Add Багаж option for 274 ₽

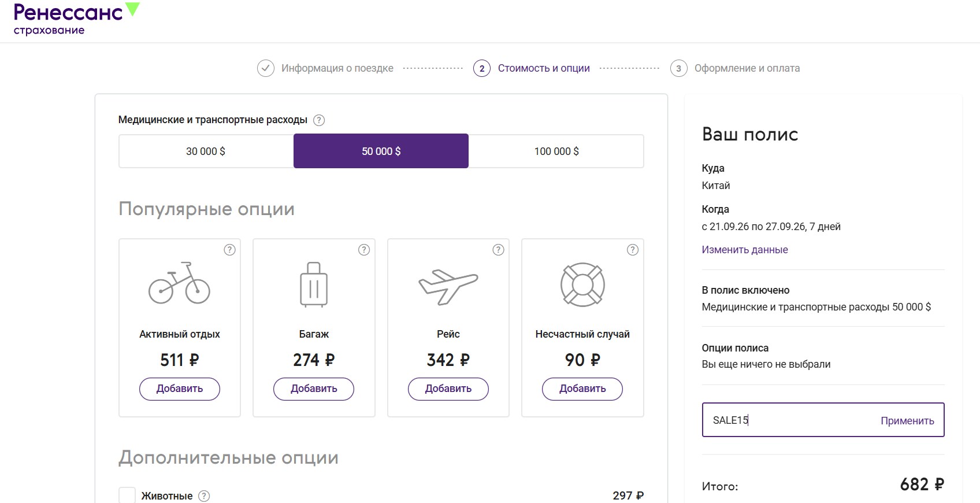click(314, 389)
